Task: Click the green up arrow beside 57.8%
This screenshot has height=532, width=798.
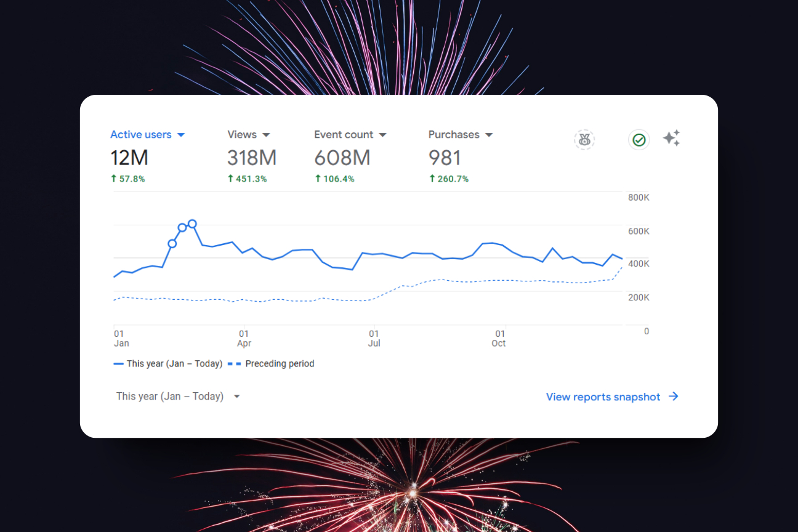Action: [113, 179]
